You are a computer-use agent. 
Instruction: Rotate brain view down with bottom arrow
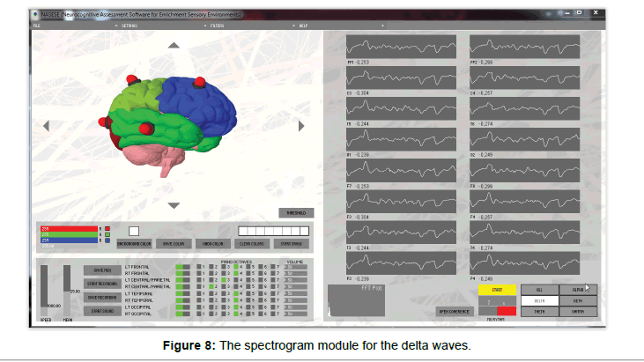tap(174, 205)
